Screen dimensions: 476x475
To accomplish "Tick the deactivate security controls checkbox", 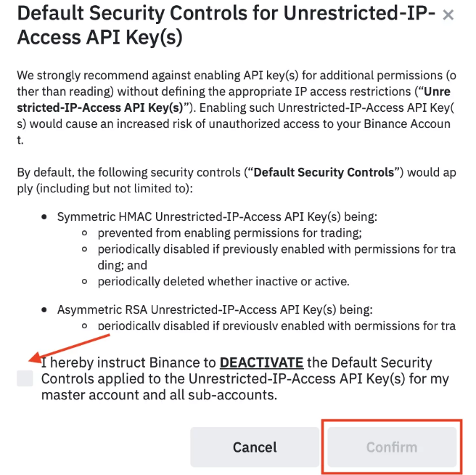I will (25, 378).
